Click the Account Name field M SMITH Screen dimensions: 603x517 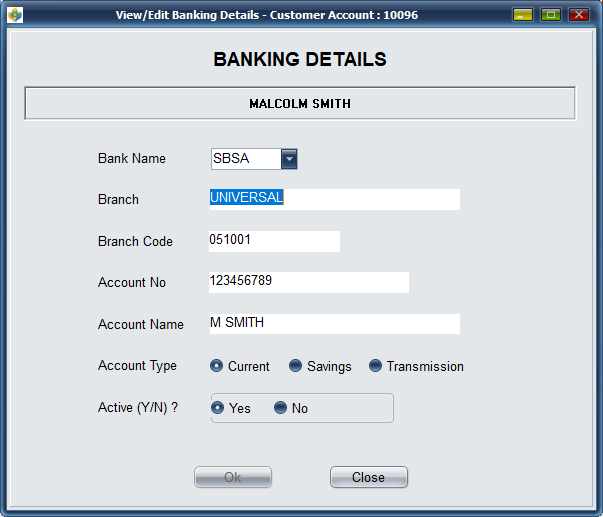[x=334, y=324]
